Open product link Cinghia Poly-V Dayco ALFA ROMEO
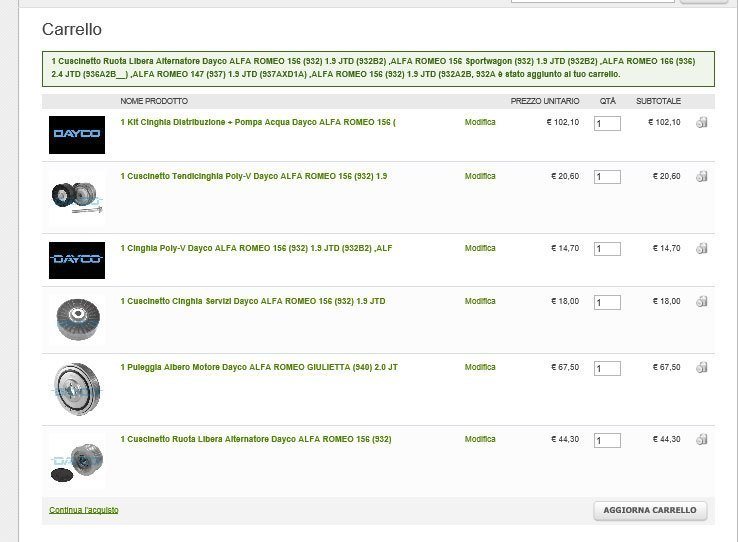The height and width of the screenshot is (542, 738). click(x=256, y=248)
